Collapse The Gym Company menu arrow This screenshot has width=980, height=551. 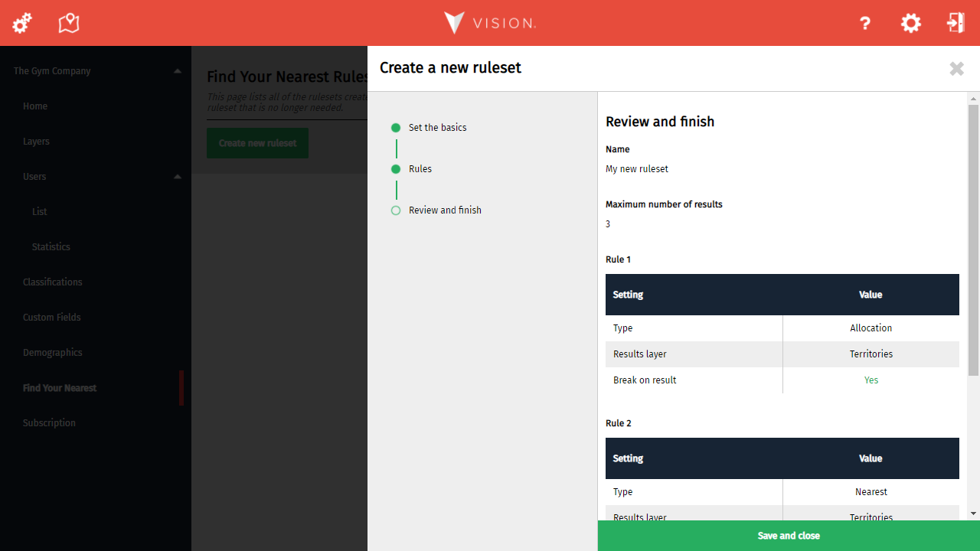coord(178,71)
